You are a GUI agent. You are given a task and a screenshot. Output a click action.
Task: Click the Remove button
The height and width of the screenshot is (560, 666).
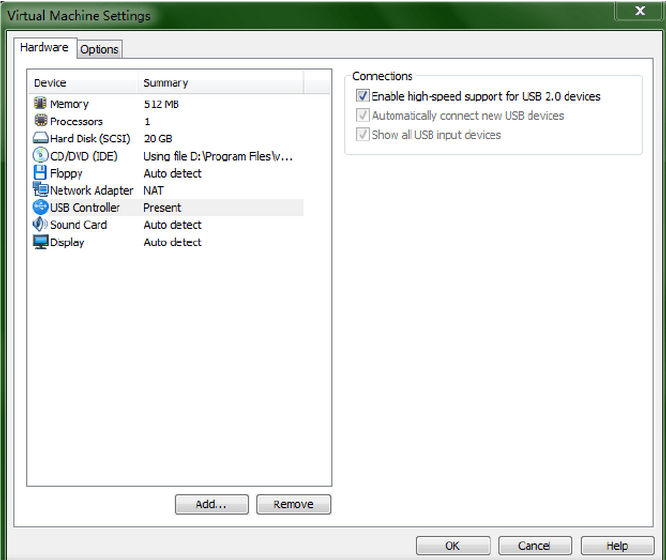pos(293,504)
